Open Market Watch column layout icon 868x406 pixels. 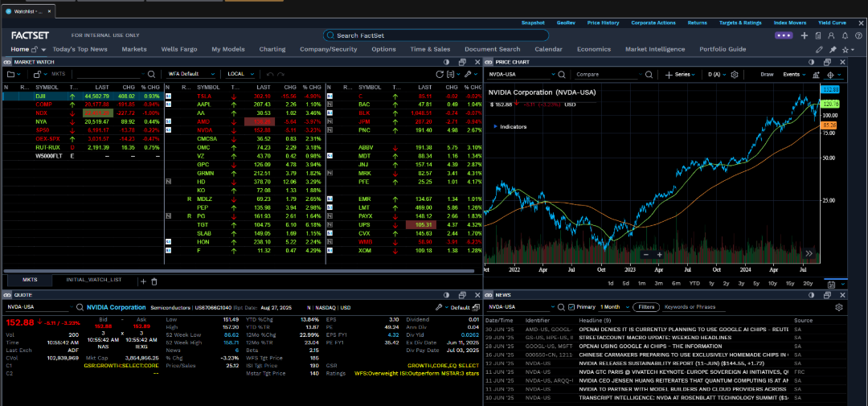(451, 74)
